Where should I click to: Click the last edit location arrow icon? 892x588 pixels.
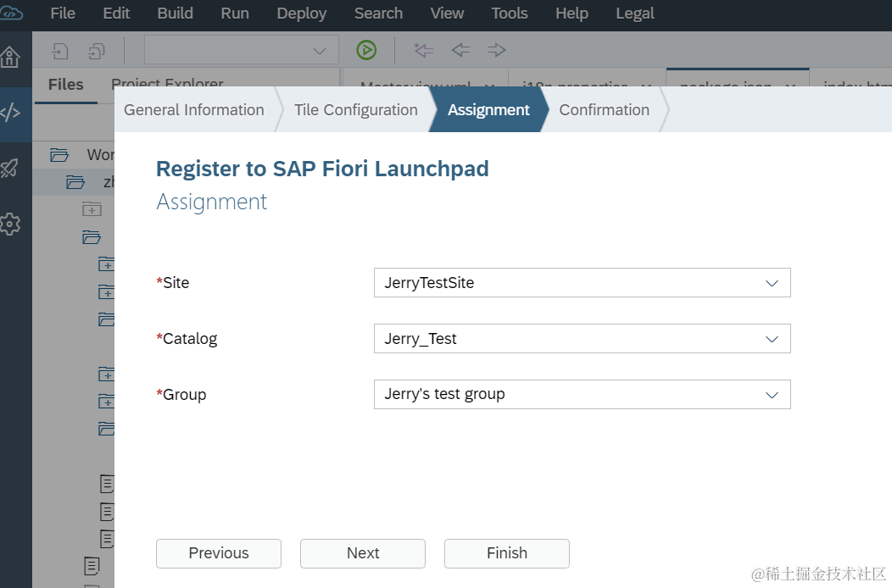423,50
